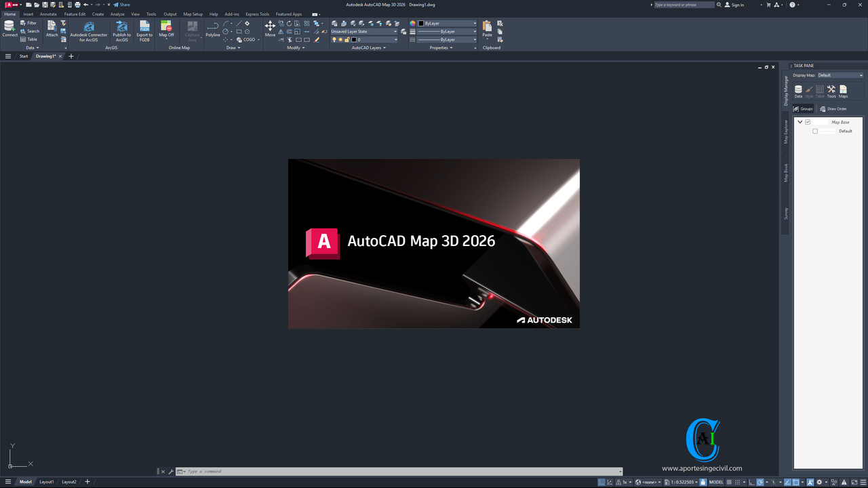Click the customize command line wrench icon
The image size is (868, 488).
pyautogui.click(x=171, y=472)
